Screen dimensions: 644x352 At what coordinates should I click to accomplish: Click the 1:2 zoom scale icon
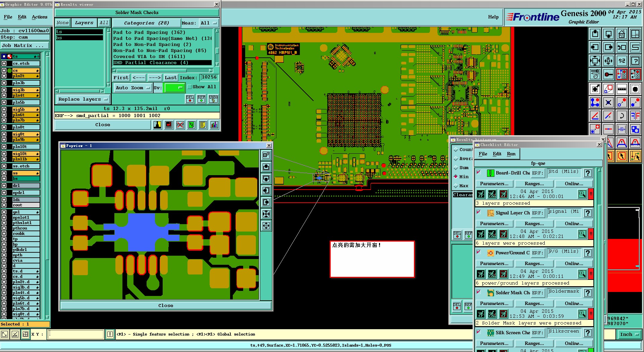622,61
